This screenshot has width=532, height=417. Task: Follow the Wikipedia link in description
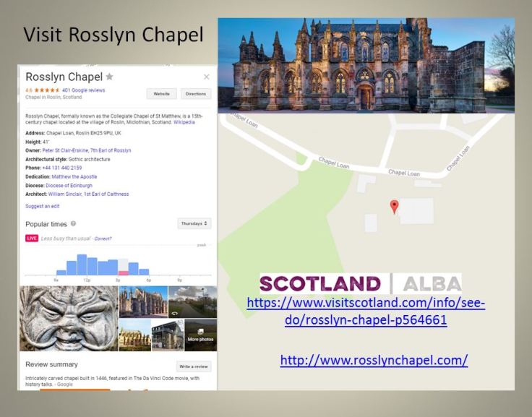[184, 122]
